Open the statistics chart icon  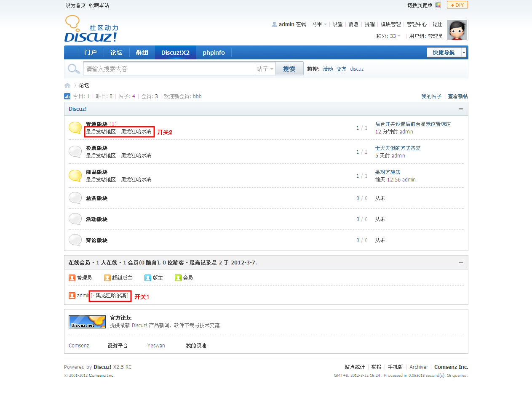point(67,96)
